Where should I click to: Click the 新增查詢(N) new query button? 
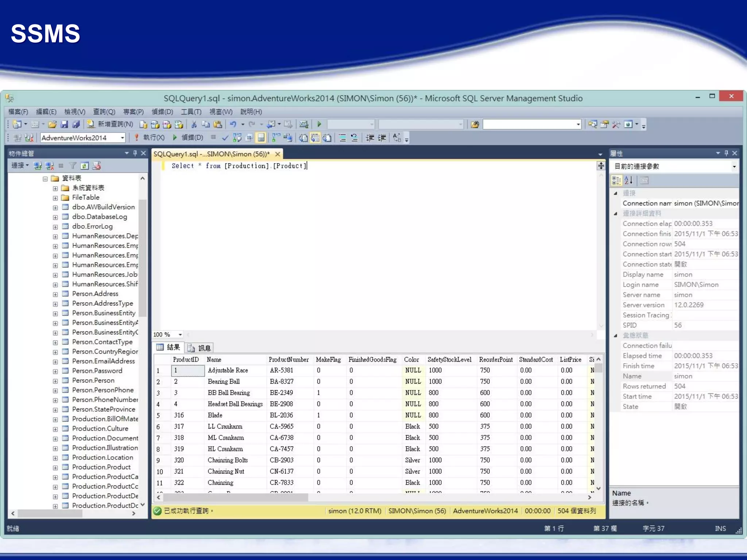110,124
